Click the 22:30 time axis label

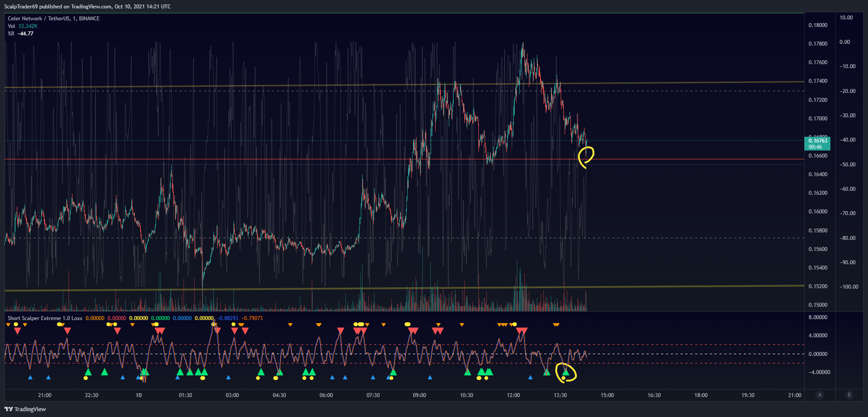(92, 395)
